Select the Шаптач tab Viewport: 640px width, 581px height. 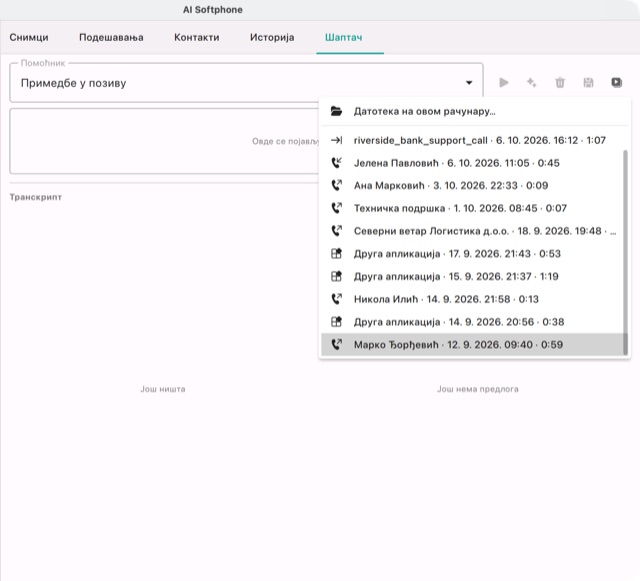(x=343, y=38)
